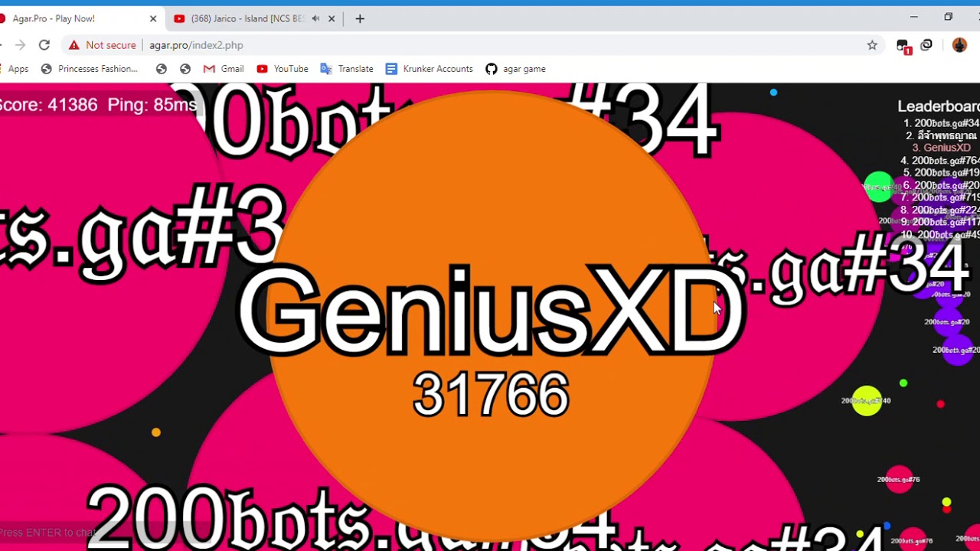Open the Princesses Fashion bookmark
980x551 pixels.
click(90, 69)
